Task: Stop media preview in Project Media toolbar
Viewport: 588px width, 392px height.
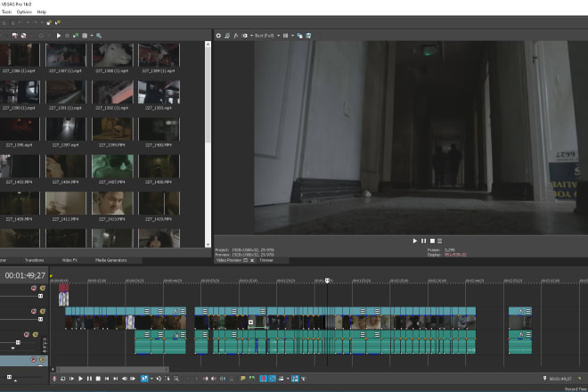Action: [x=67, y=36]
